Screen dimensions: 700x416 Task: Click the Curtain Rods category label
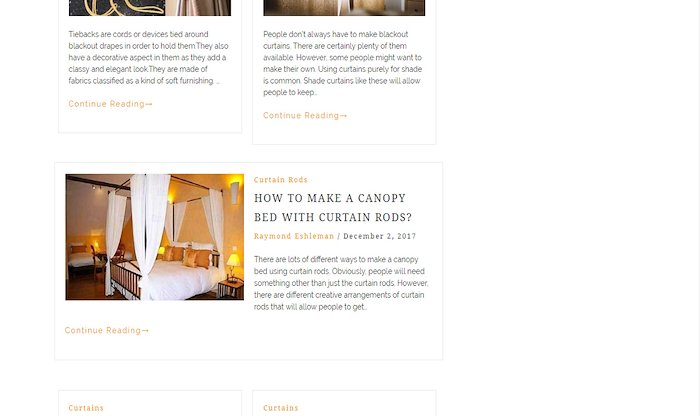point(280,179)
